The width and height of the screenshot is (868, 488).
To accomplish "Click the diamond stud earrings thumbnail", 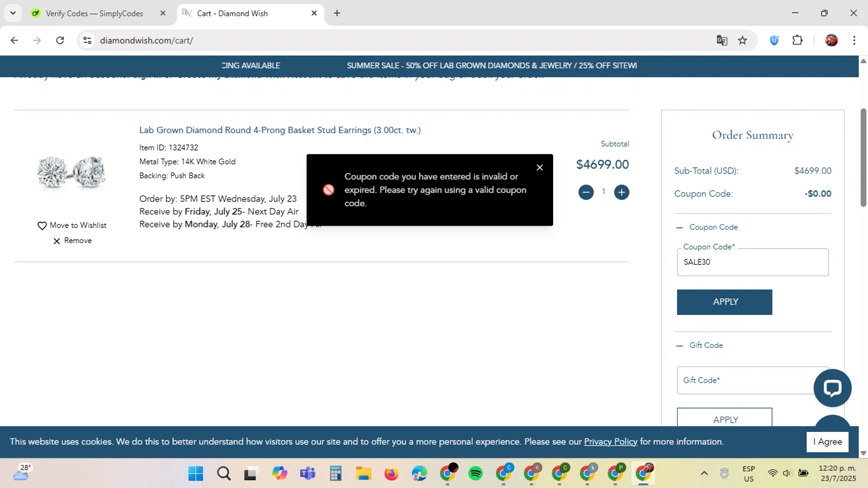I will pos(71,172).
